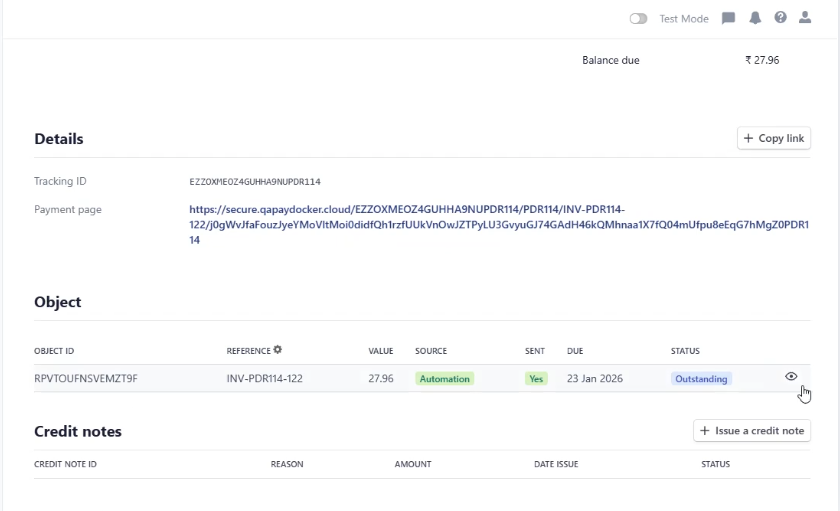840x511 pixels.
Task: Open the chat messages icon
Action: point(729,18)
